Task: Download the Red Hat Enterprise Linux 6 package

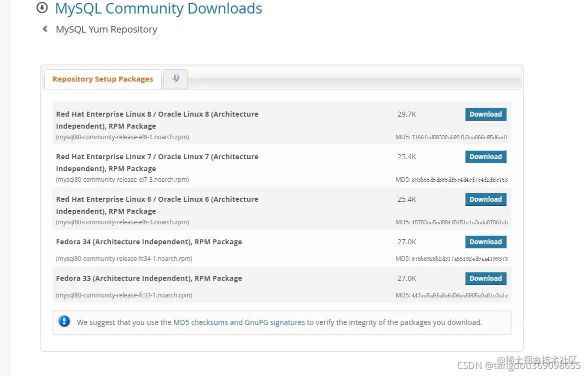Action: pyautogui.click(x=485, y=199)
